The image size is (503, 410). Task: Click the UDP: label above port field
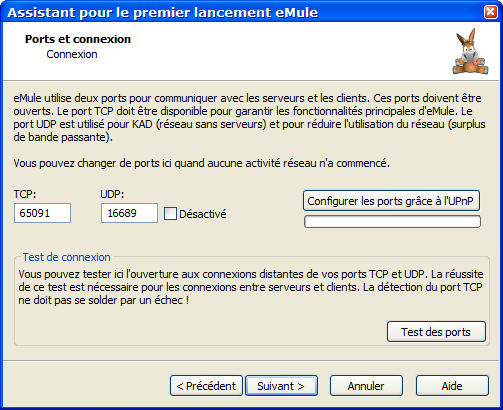tap(112, 194)
